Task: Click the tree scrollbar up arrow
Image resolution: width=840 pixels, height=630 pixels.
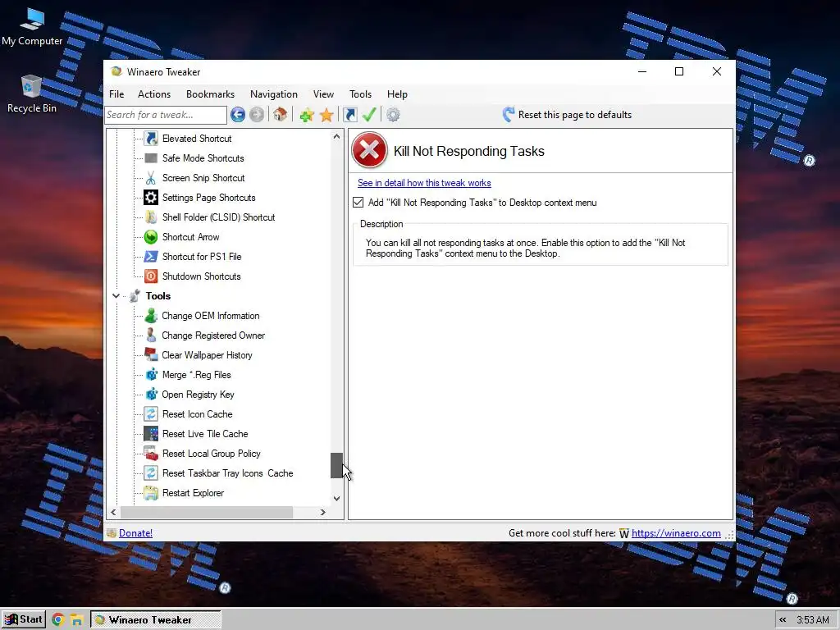Action: point(336,136)
